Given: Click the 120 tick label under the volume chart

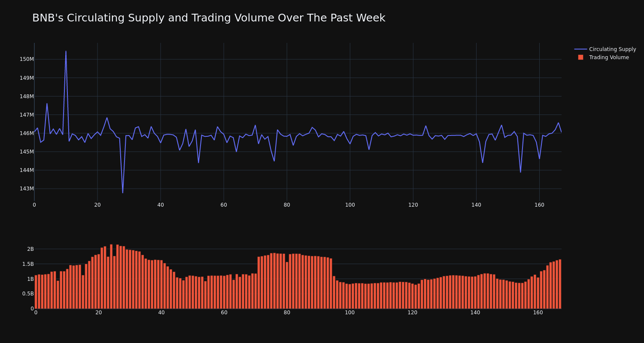Looking at the screenshot, I should (412, 313).
